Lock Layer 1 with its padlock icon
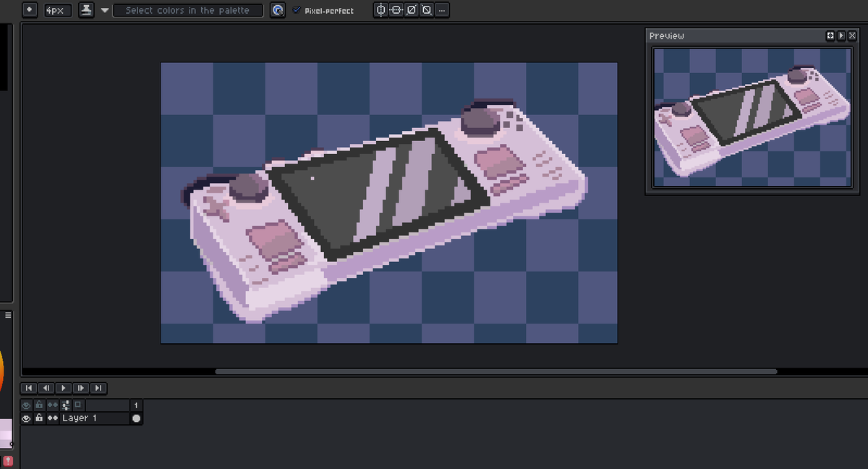The height and width of the screenshot is (469, 868). point(40,418)
